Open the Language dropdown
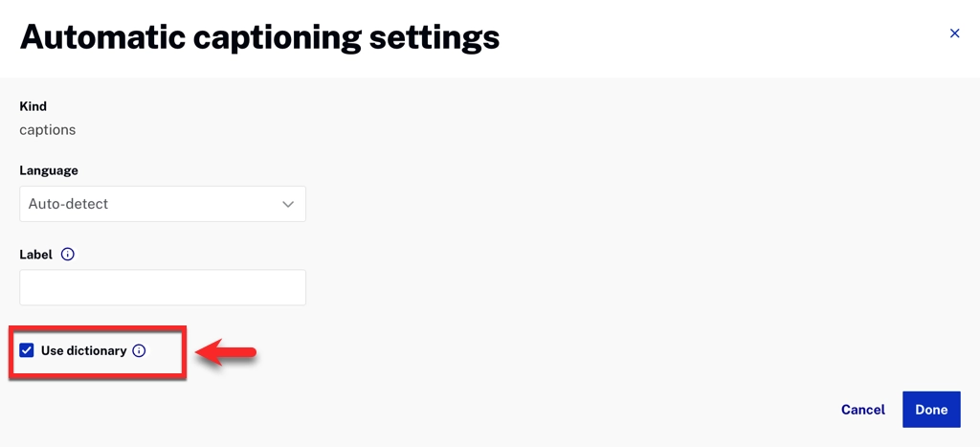Screen dimensions: 980x447 tap(163, 204)
